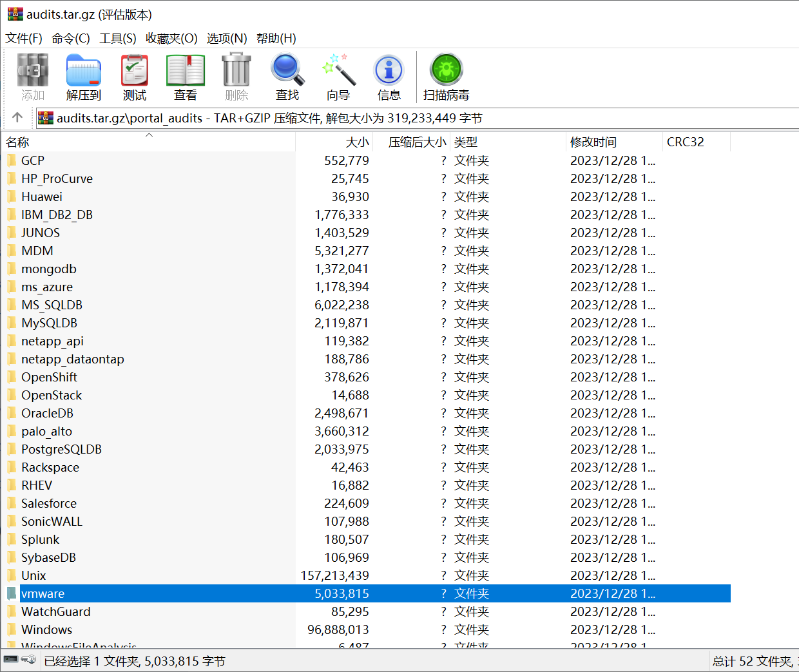Select the IBM_DB2_DB folder name
The image size is (799, 672).
point(57,215)
